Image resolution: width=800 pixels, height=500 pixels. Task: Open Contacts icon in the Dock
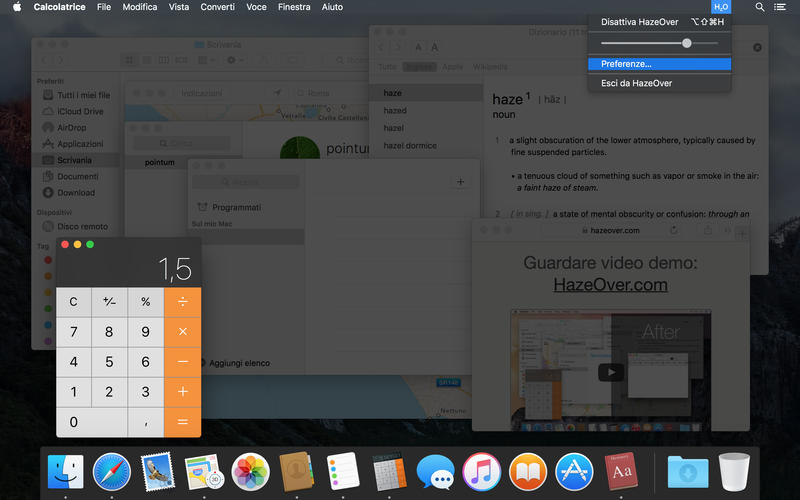click(296, 472)
